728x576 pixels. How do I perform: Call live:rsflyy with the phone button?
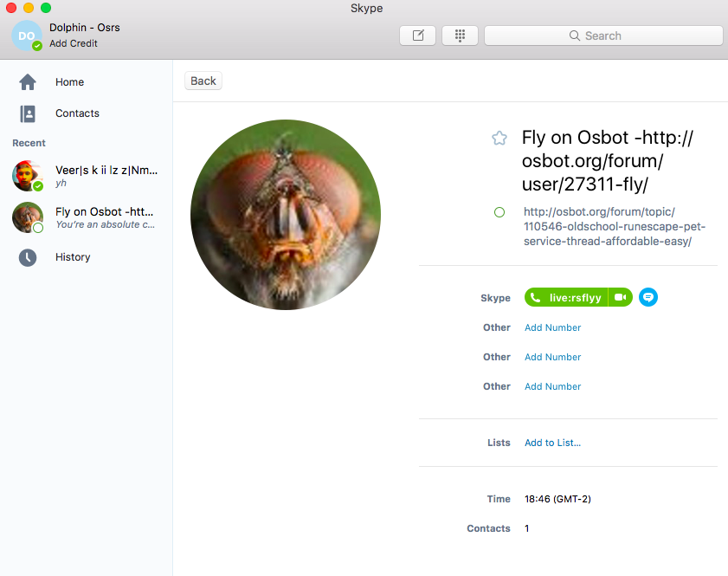[x=566, y=297]
